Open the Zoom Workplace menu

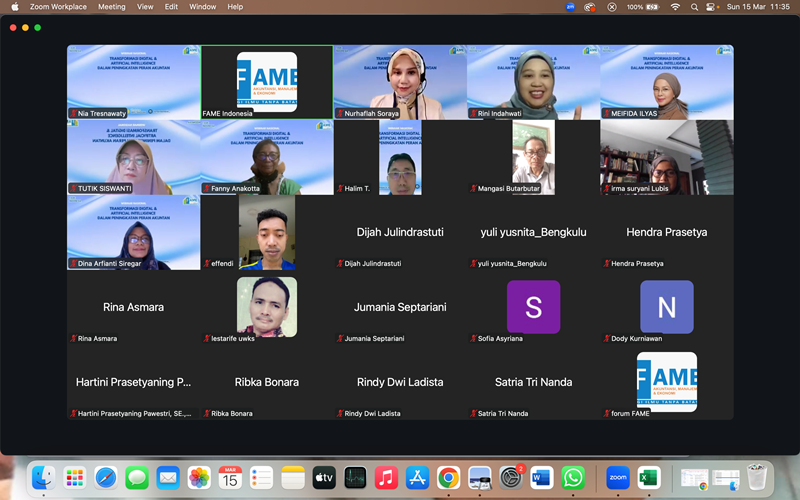[x=56, y=7]
